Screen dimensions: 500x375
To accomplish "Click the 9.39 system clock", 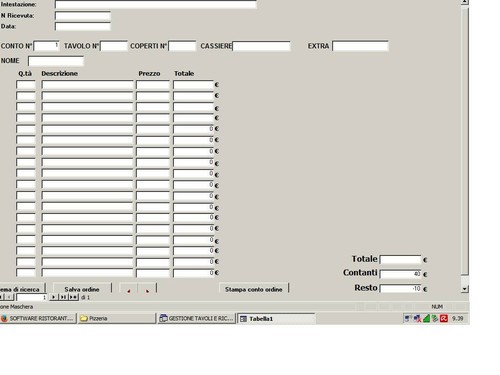I will 458,319.
